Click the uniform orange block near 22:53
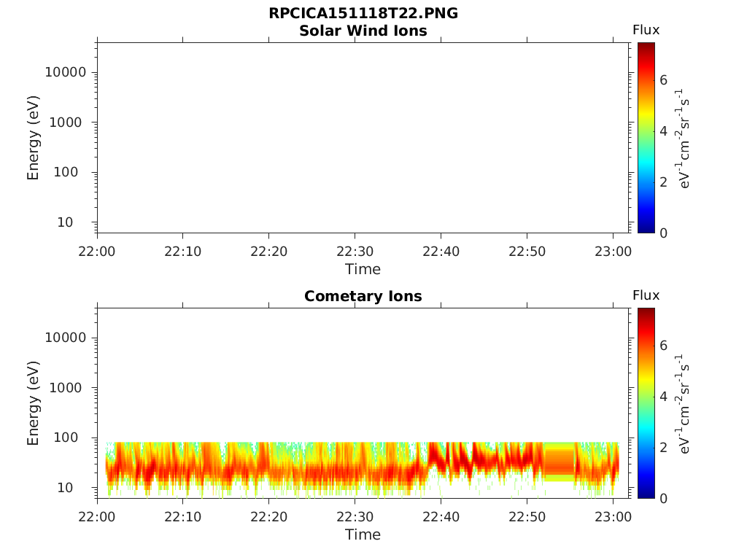The image size is (747, 560). pos(559,462)
